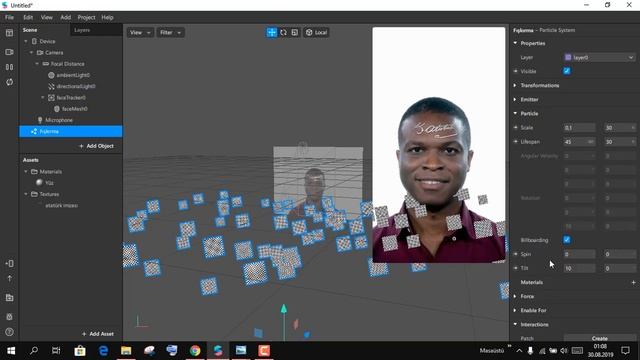Open the View menu in menu bar
The image size is (640, 360).
47,17
